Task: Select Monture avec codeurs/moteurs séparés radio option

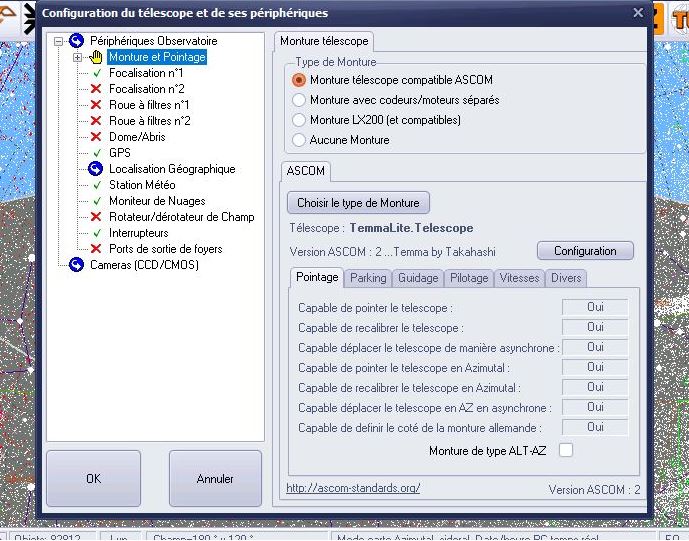Action: click(298, 100)
